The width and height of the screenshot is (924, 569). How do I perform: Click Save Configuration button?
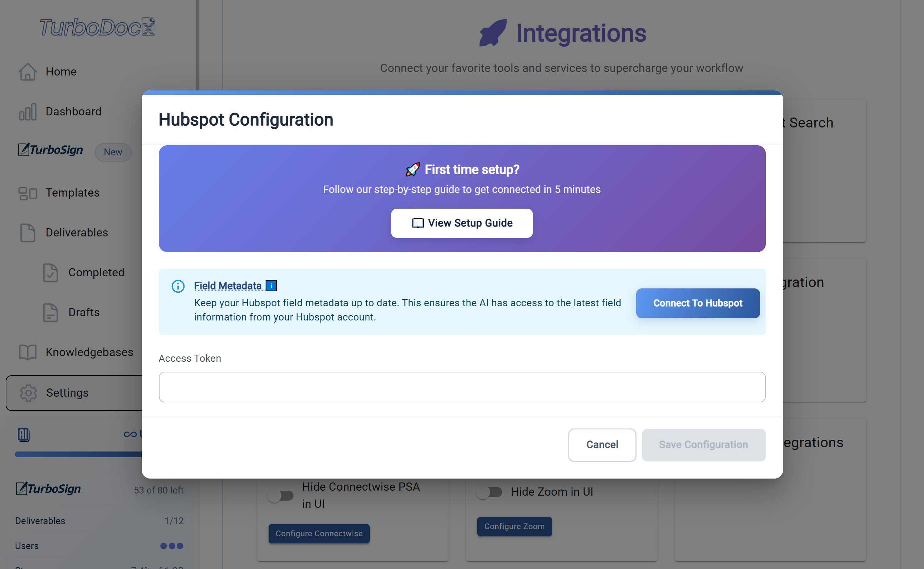point(704,445)
